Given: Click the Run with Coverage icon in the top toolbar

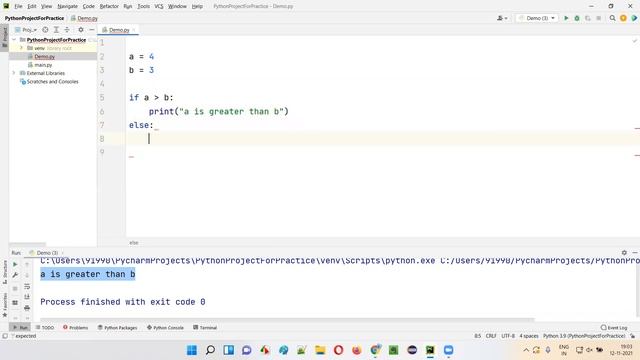Looking at the screenshot, I should click(x=588, y=18).
